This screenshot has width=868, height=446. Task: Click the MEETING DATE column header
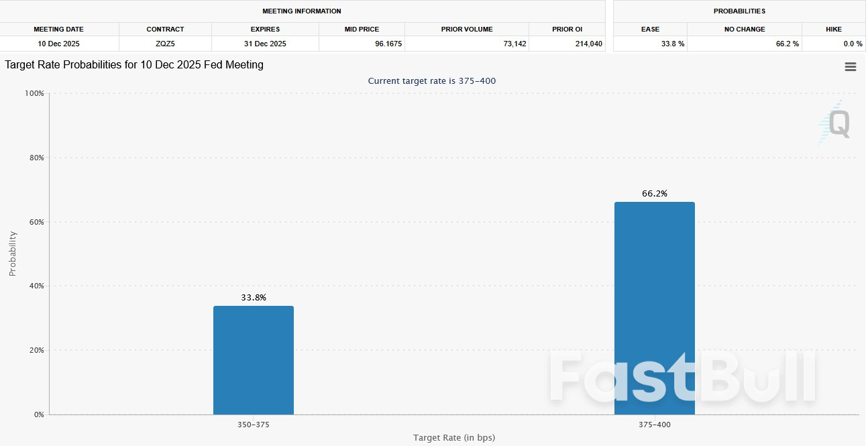59,29
